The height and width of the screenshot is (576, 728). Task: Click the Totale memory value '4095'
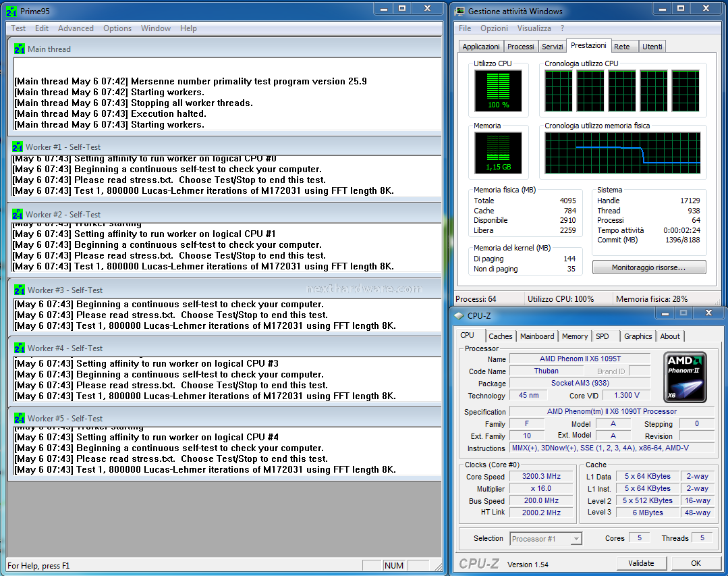point(568,201)
